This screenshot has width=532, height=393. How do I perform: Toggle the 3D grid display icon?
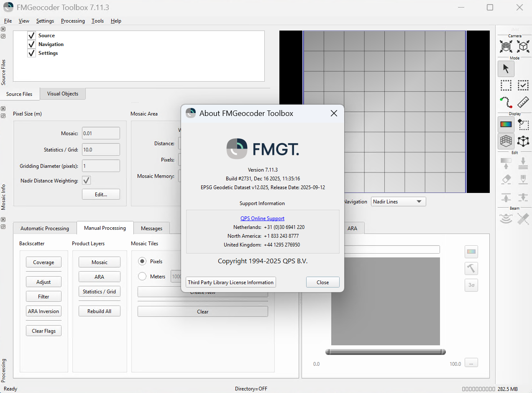(506, 141)
